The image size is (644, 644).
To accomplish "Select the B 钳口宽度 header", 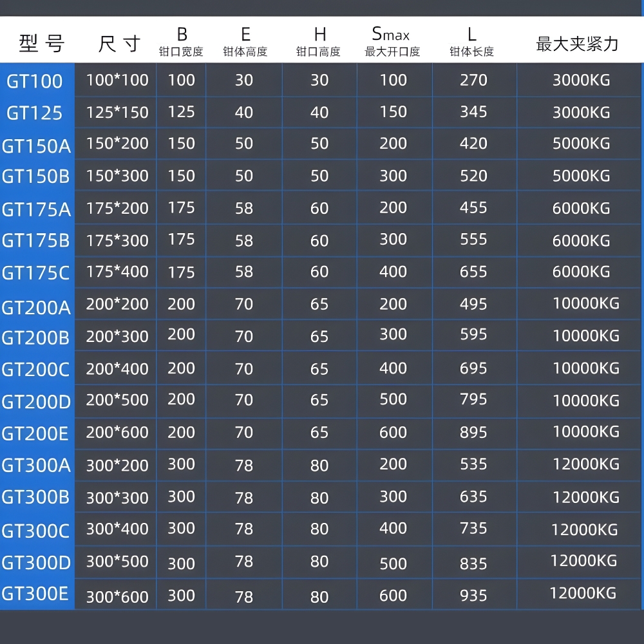I will coord(181,42).
